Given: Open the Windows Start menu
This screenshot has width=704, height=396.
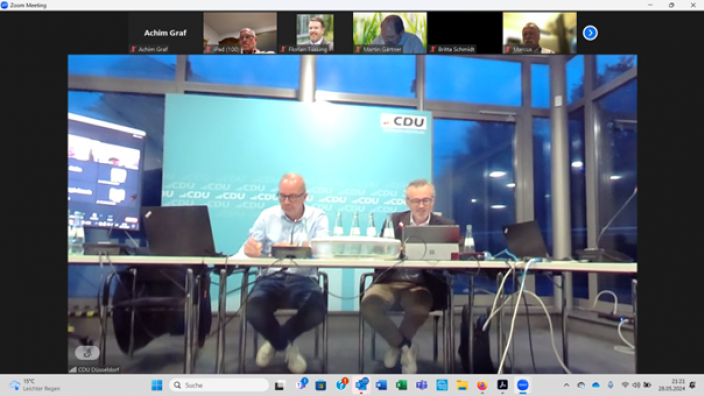Looking at the screenshot, I should click(x=157, y=385).
